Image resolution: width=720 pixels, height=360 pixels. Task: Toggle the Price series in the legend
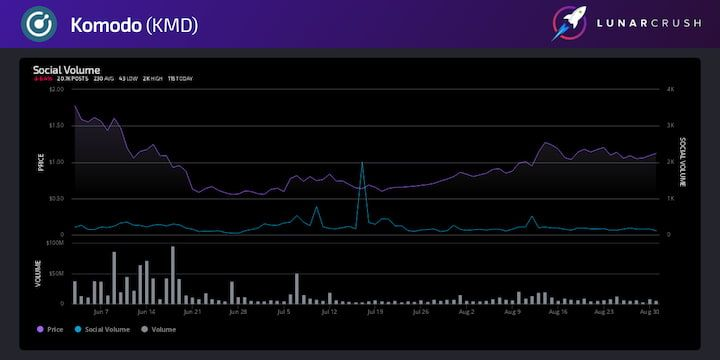click(50, 329)
